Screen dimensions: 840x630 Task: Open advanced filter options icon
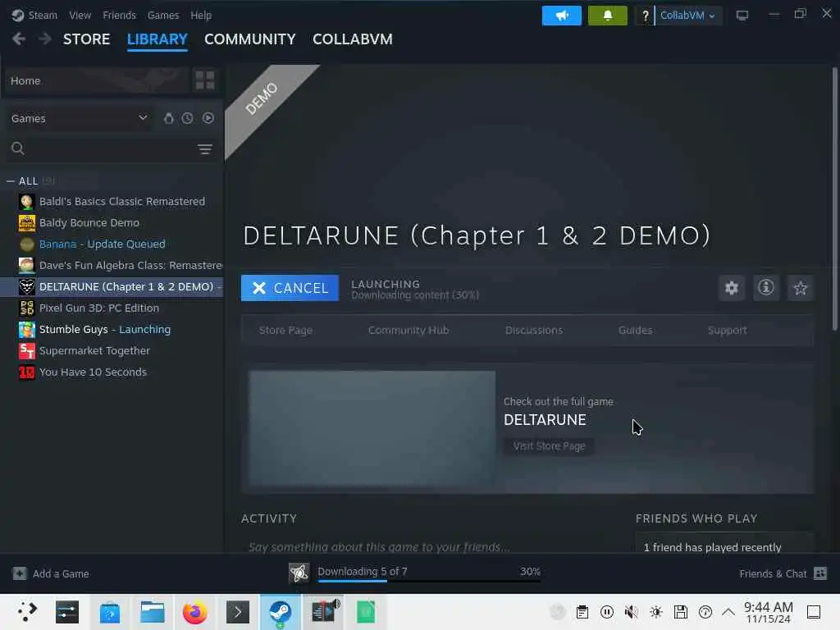coord(204,149)
